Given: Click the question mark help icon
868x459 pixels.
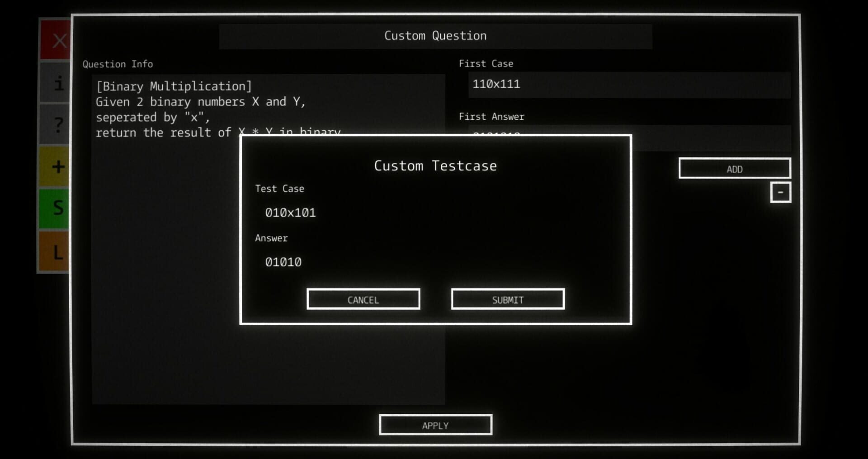Looking at the screenshot, I should click(56, 124).
